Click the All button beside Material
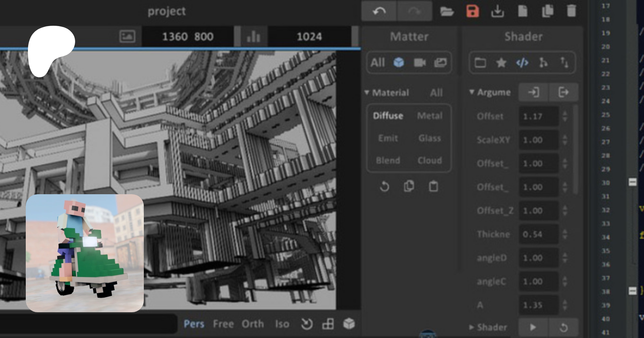Screen dimensions: 644x338 pos(436,93)
